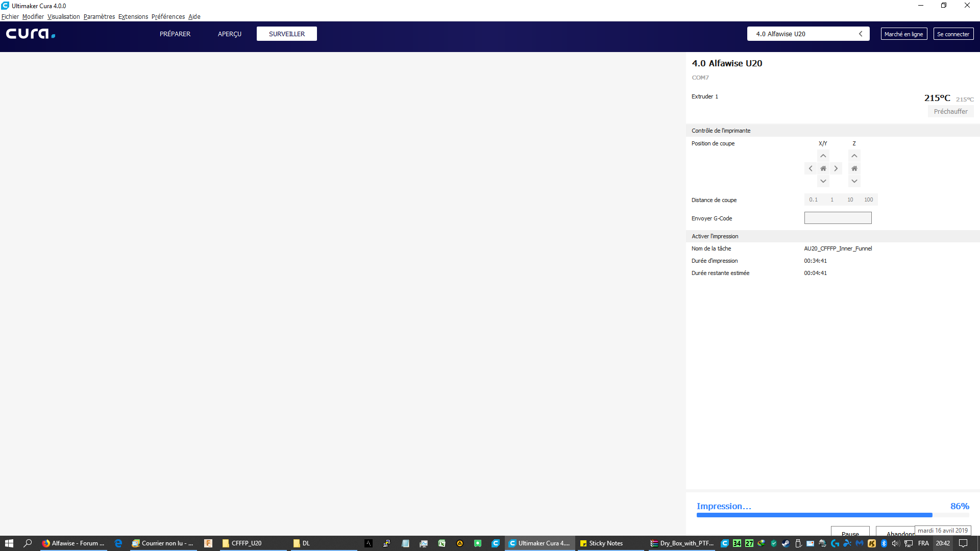
Task: Move the Z axis down
Action: coord(854,181)
